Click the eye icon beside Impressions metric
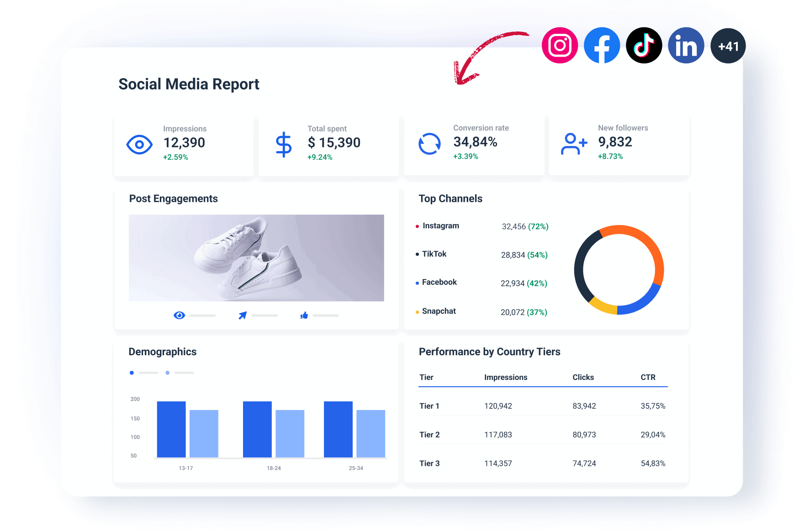Screen dimensions: 804x532 coord(139,144)
